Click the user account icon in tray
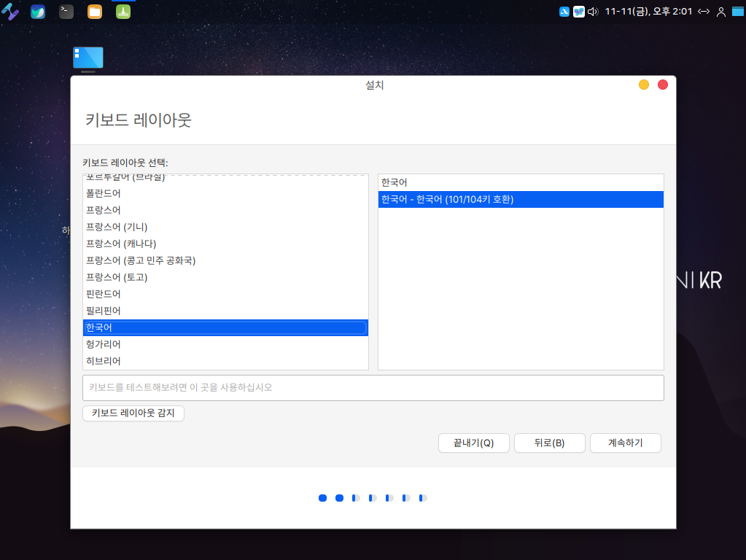 click(x=721, y=12)
